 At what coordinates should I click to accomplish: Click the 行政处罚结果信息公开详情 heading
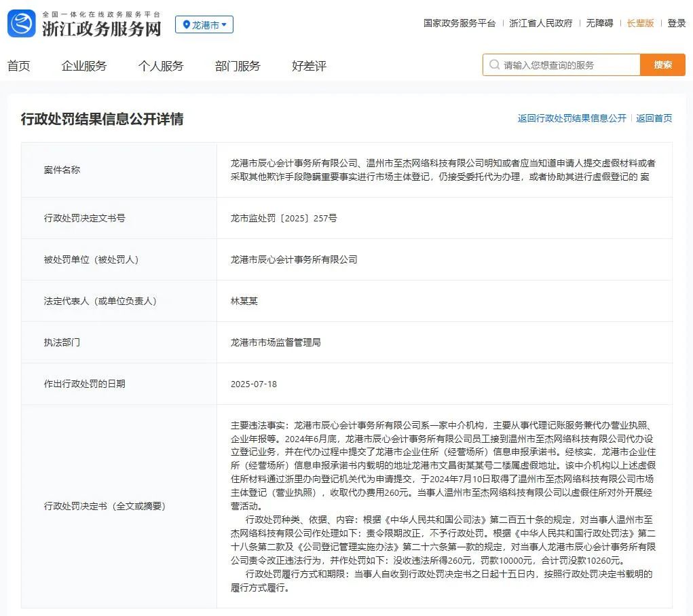point(102,119)
